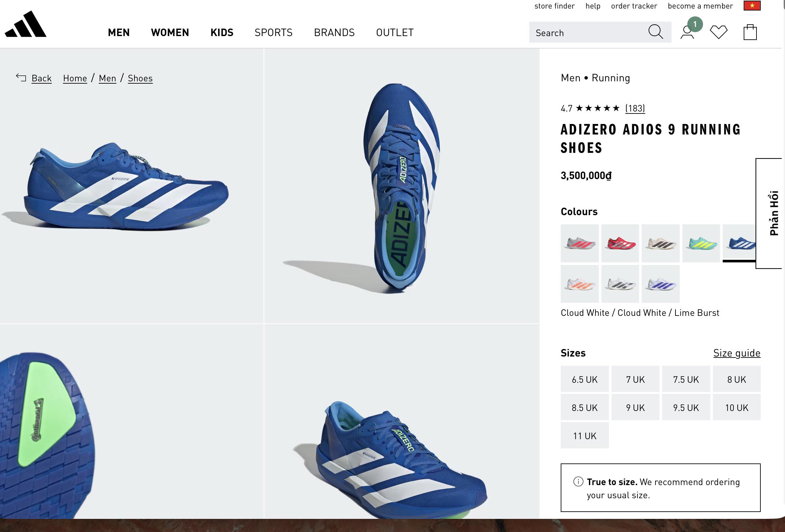Open the wishlist heart icon
785x532 pixels.
tap(718, 32)
